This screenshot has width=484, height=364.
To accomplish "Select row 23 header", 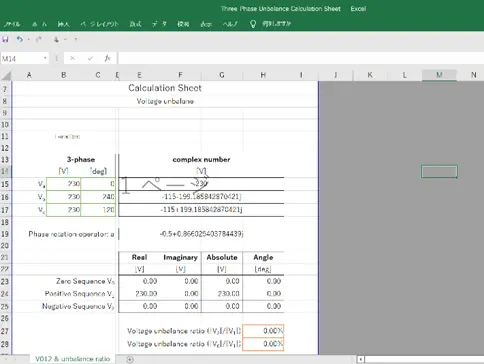I will (5, 281).
